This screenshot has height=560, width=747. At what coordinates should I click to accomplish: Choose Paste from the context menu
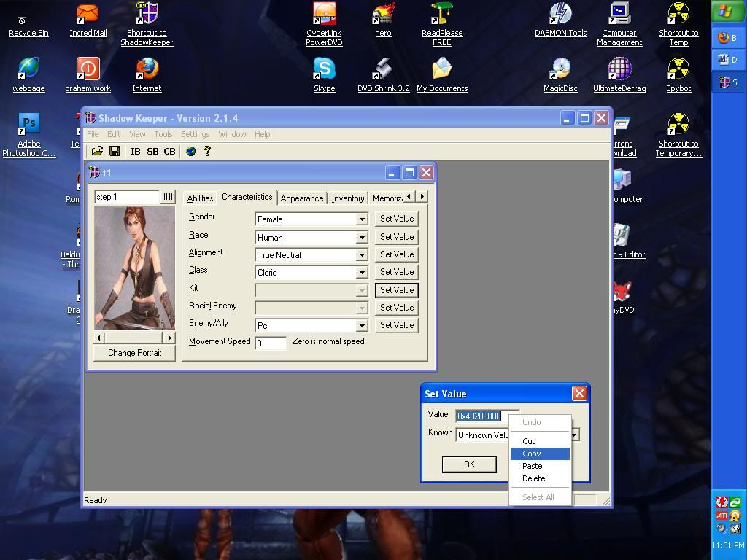[x=532, y=466]
